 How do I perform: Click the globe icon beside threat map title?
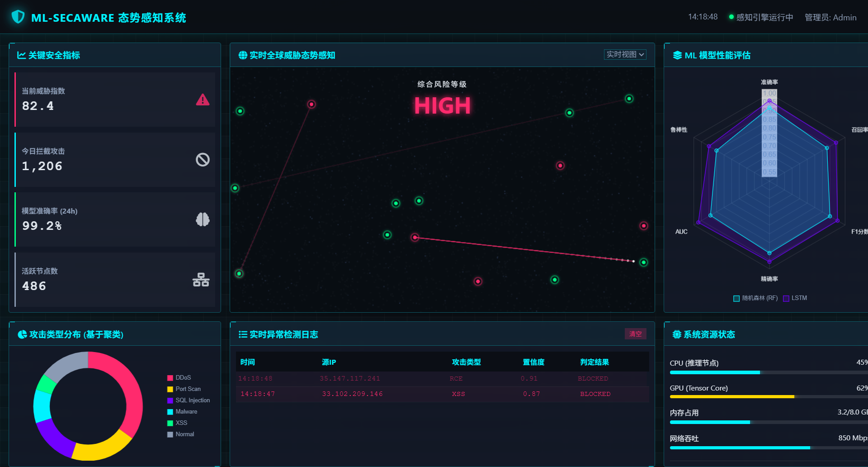243,55
